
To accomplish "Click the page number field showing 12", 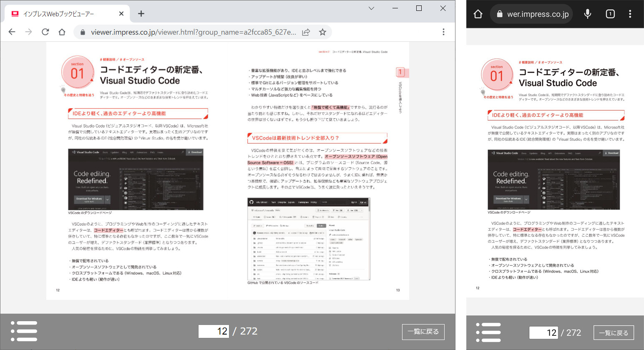I will point(214,330).
